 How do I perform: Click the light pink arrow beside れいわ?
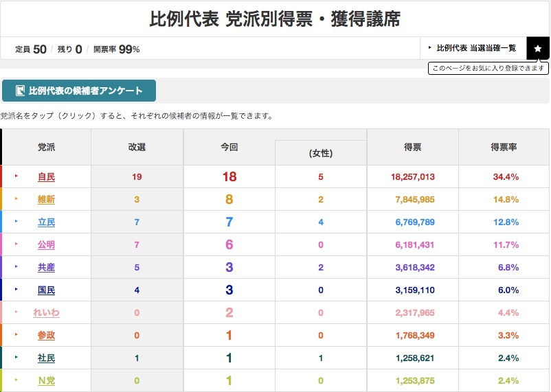[x=16, y=312]
